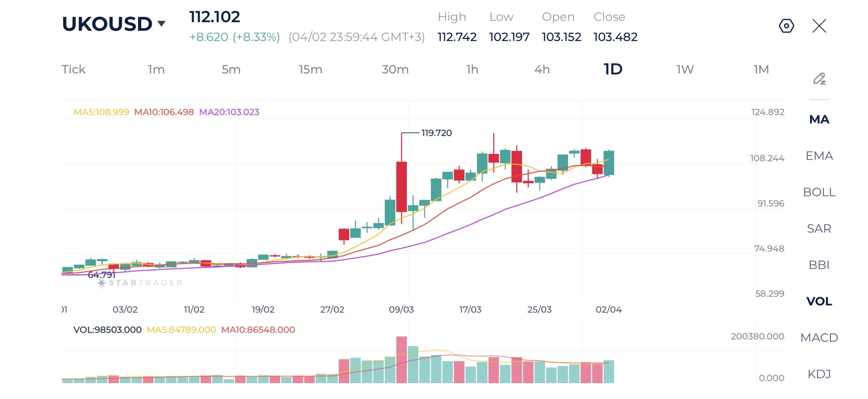868x399 pixels.
Task: Toggle the MA indicator
Action: 819,119
